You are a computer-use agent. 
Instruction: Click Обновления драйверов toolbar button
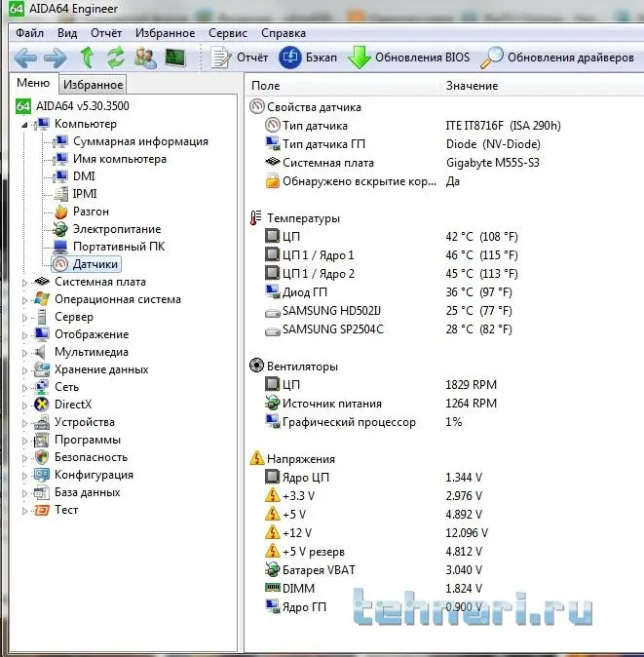(x=557, y=58)
